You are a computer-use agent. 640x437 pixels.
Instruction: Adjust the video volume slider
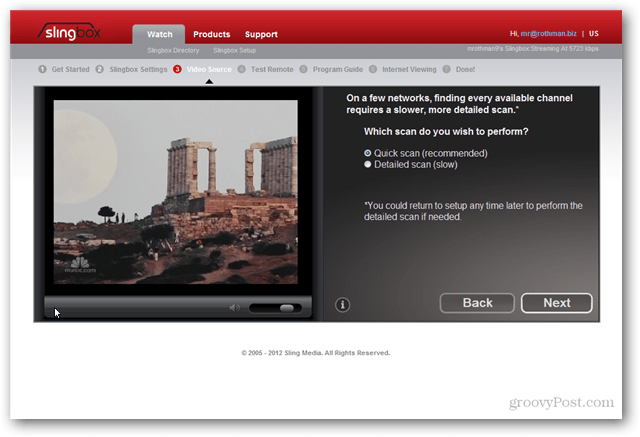[276, 308]
